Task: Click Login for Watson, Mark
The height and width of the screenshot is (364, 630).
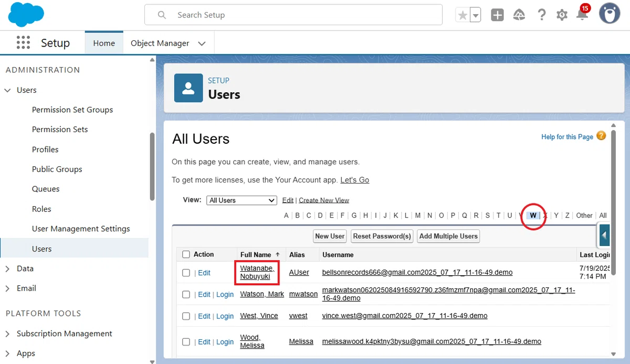Action: (x=225, y=295)
